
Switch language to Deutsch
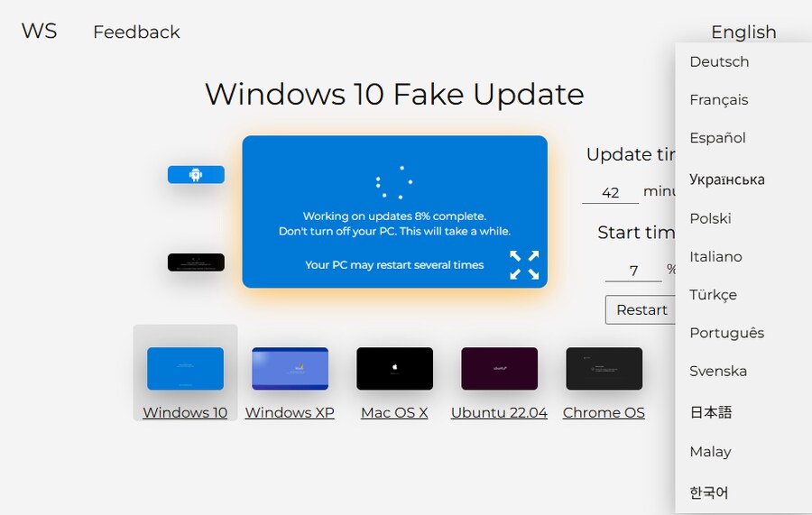coord(719,62)
